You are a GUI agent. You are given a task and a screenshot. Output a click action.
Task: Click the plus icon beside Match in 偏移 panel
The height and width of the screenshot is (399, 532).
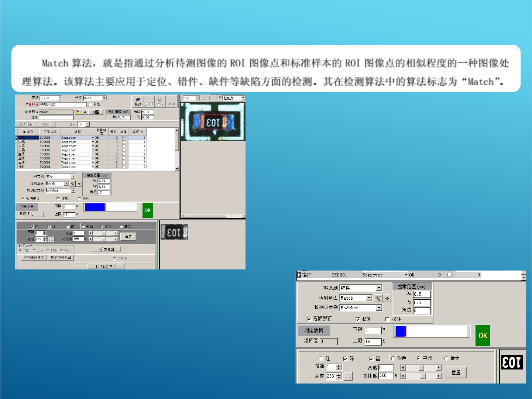(79, 183)
